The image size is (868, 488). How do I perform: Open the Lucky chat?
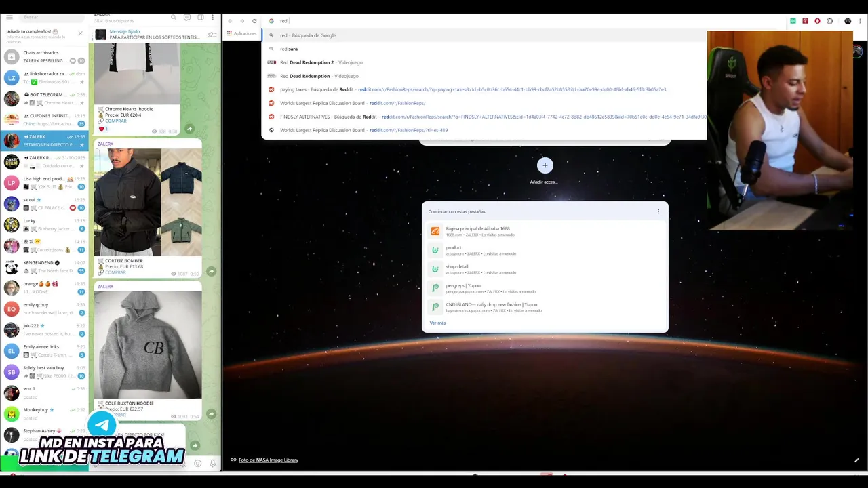(44, 224)
